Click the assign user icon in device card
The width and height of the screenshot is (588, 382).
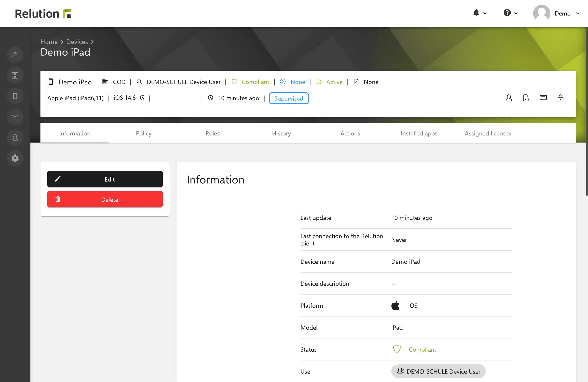(x=509, y=98)
